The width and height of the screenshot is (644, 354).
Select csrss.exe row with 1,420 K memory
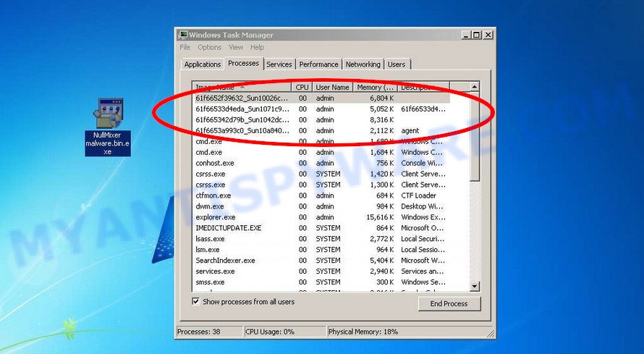click(323, 174)
